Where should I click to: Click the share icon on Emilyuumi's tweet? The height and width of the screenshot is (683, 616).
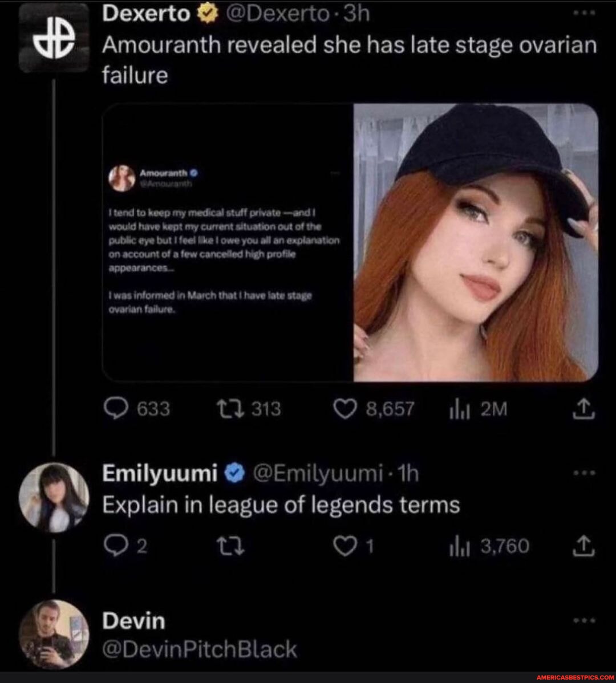(x=583, y=545)
